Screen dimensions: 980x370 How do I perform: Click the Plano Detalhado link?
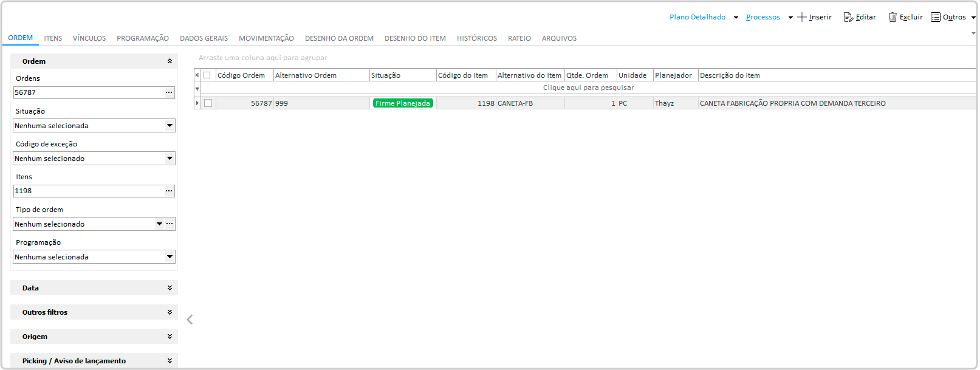(x=697, y=17)
